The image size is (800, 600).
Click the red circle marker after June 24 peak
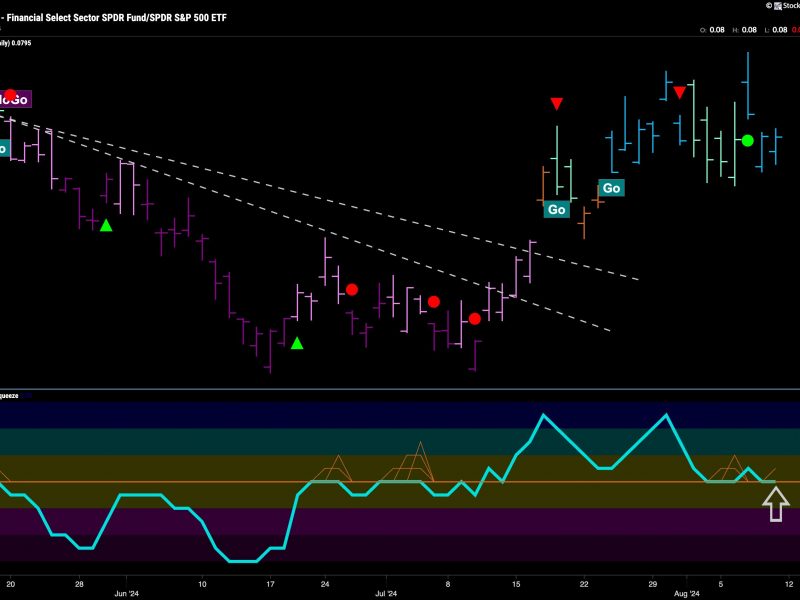[x=352, y=290]
